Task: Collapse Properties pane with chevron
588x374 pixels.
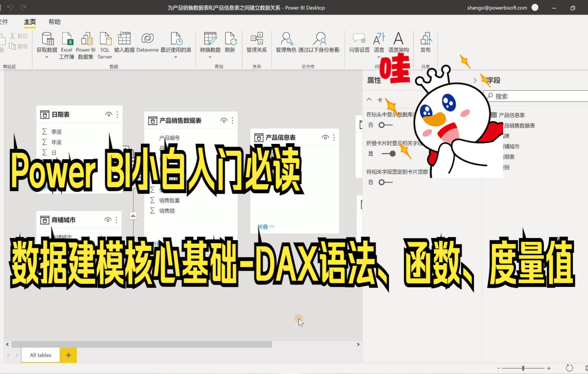Action: click(475, 80)
